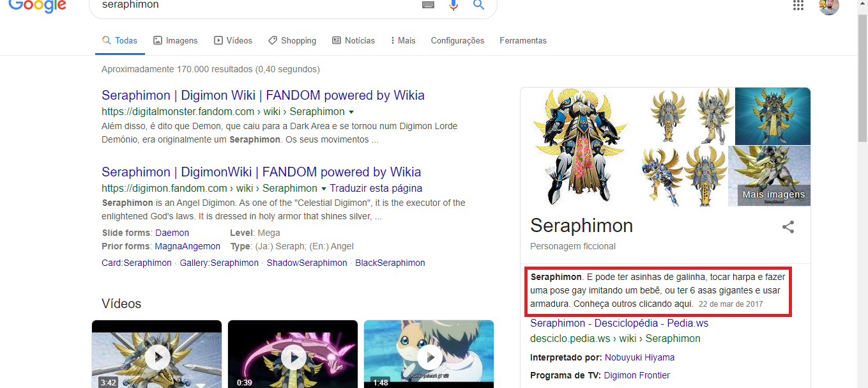This screenshot has width=868, height=388.
Task: Open Ferramentas options
Action: coord(523,40)
